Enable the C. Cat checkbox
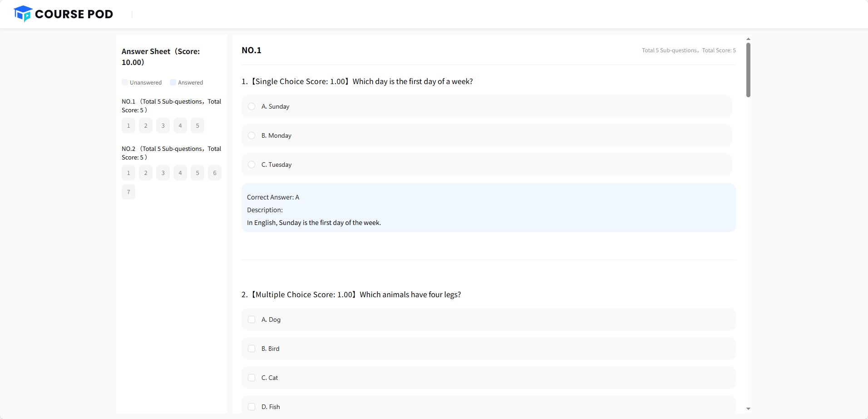 pyautogui.click(x=252, y=378)
